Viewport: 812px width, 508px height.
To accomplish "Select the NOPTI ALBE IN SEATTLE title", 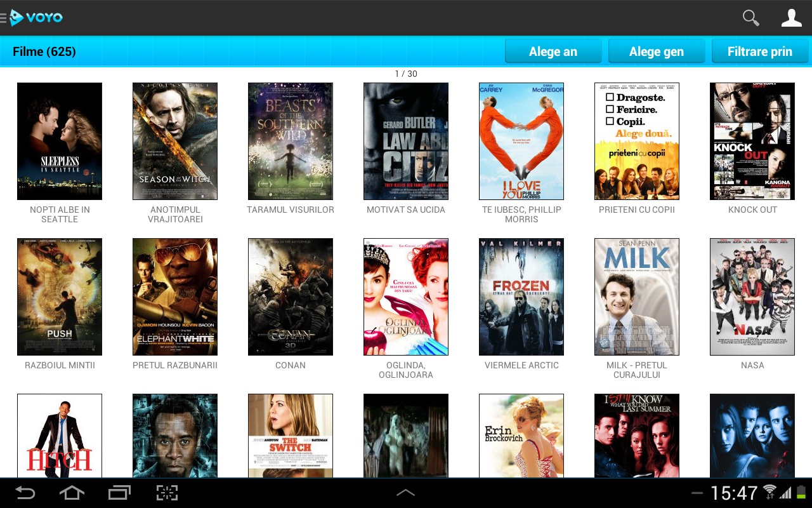I will pos(60,215).
